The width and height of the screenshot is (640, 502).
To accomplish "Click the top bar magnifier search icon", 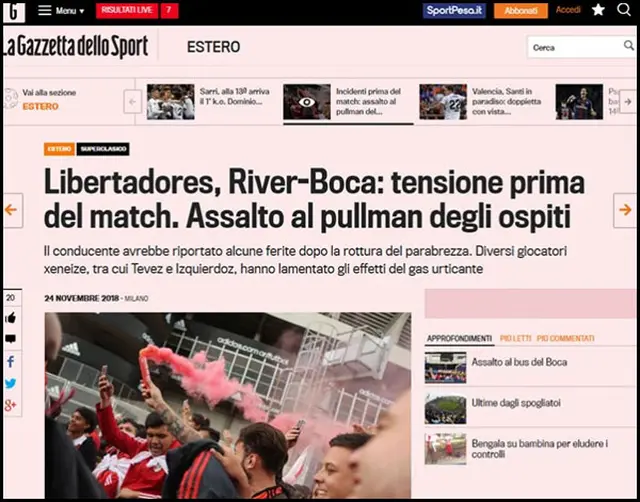I will 624,9.
